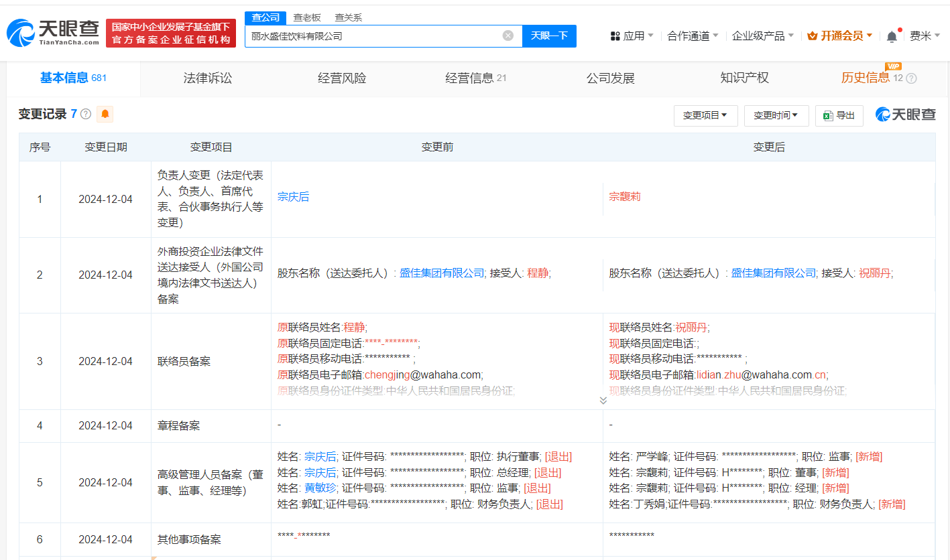Open the 费米 user account dropdown
950x560 pixels.
pos(925,36)
